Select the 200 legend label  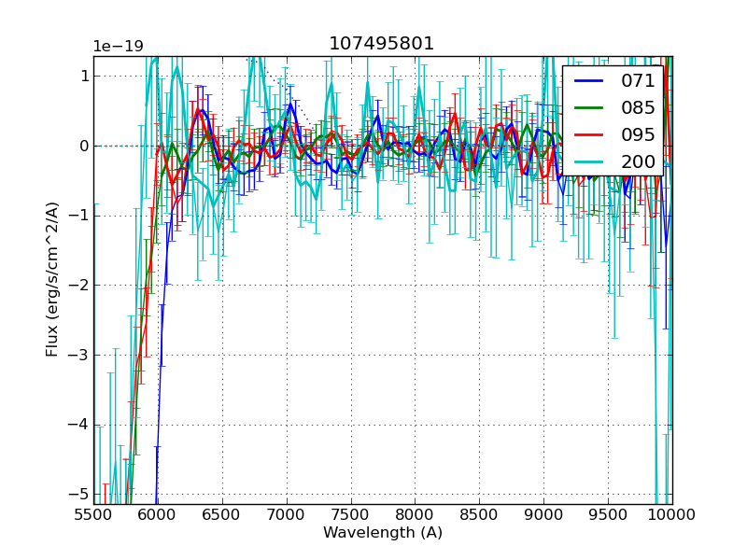click(638, 161)
